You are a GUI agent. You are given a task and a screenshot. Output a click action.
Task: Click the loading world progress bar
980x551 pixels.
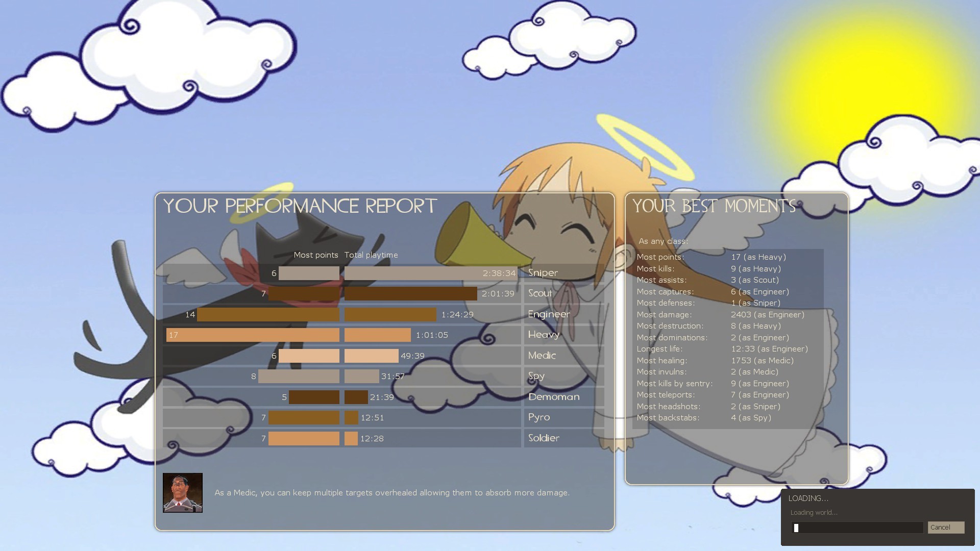[x=857, y=528]
